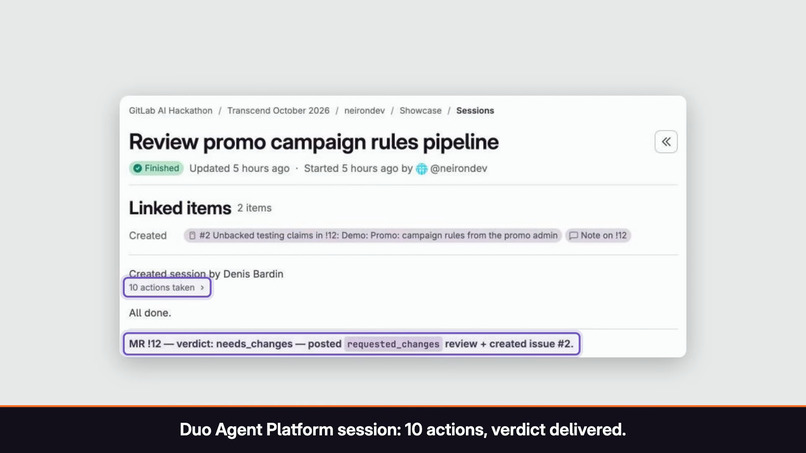Open the GitLab AI Hackathon breadcrumb
Screen dimensions: 806x453
tap(171, 111)
